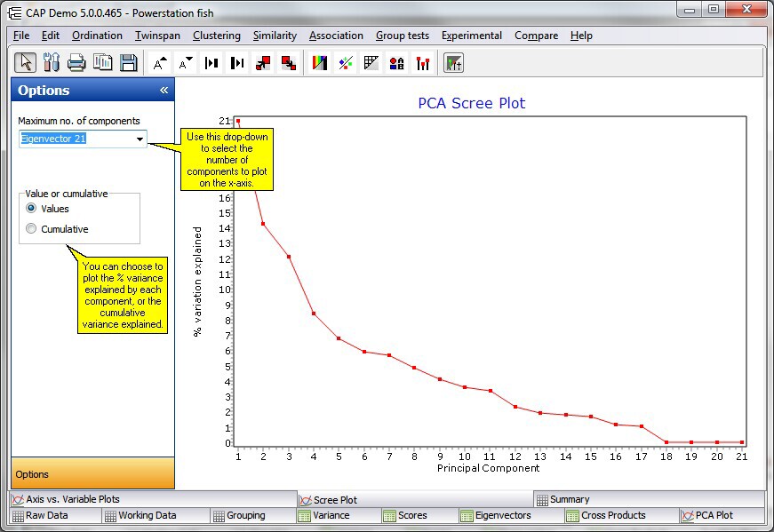
Task: Click the legend shapes AB icon
Action: tap(397, 63)
